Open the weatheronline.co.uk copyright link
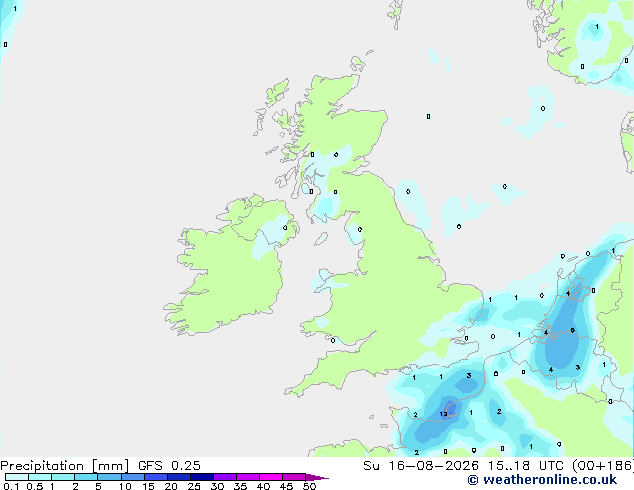 tap(542, 480)
